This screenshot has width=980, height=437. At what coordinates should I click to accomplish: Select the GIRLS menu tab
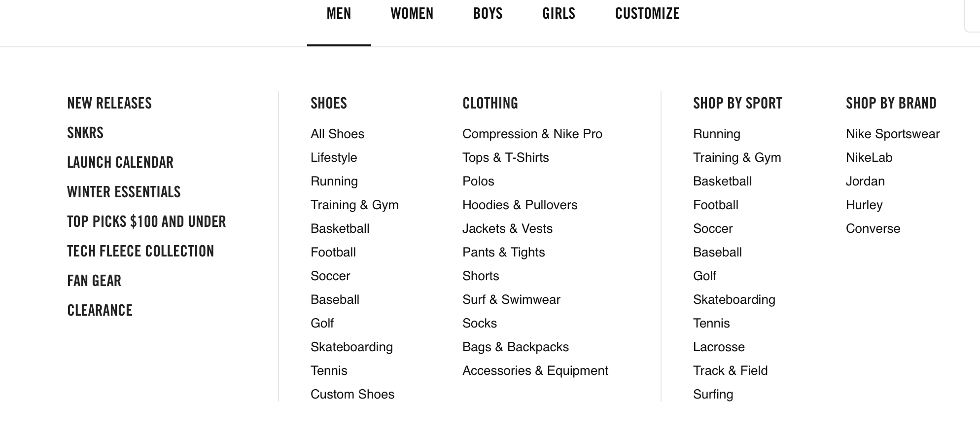[x=559, y=14]
